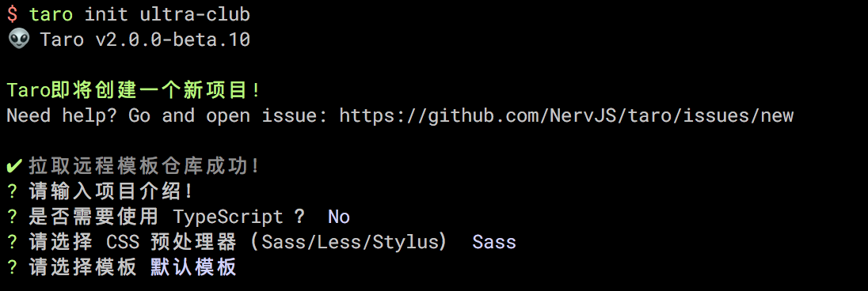
Task: Select the 'No' TypeScript answer
Action: click(x=339, y=217)
